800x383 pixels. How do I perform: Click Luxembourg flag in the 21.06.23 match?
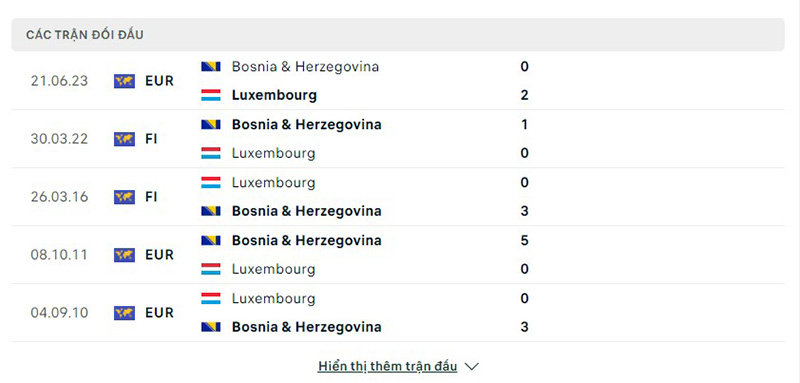click(x=211, y=95)
